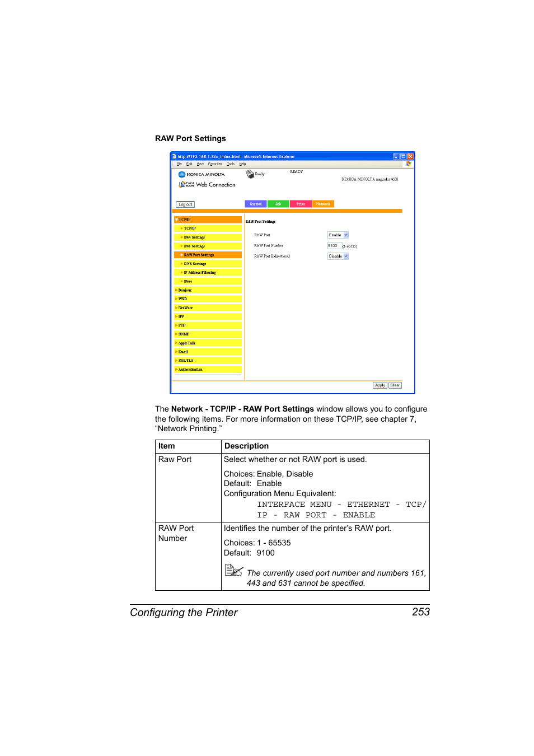Expand the Authentication section
Screen dimensions: 534x756
tap(208, 370)
